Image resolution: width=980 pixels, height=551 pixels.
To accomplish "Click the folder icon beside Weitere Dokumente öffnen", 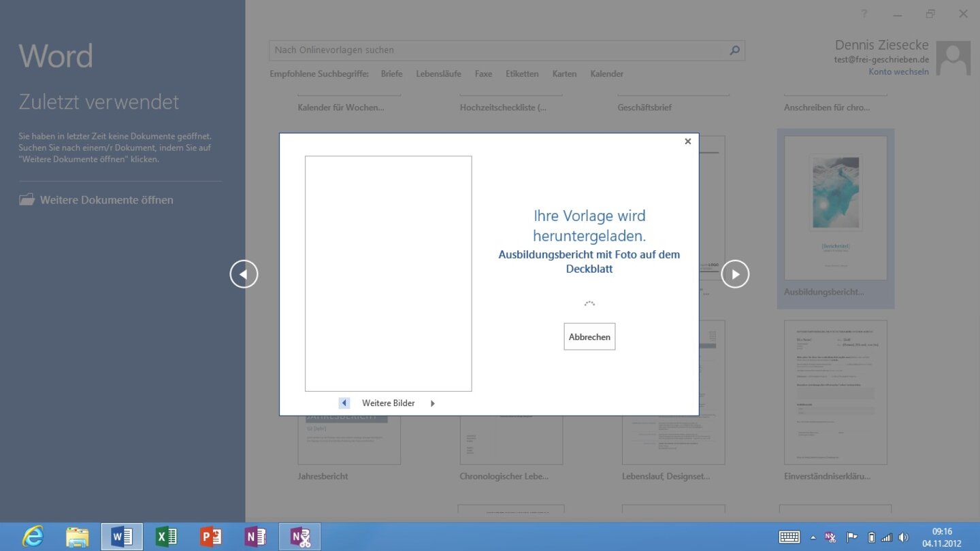I will click(x=27, y=199).
